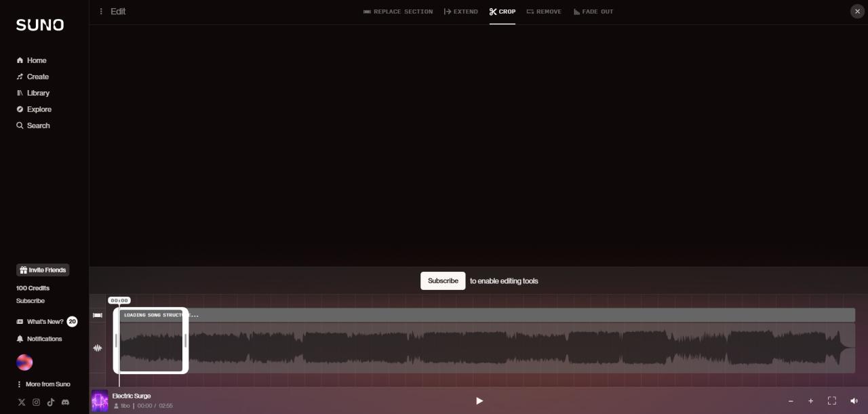Viewport: 868px width, 414px height.
Task: Toggle fullscreen player mode
Action: [832, 400]
